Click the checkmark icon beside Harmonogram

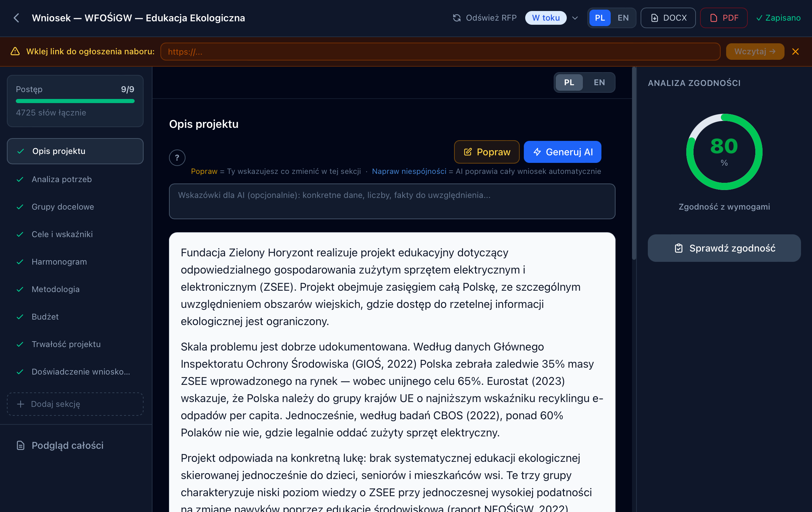tap(20, 262)
